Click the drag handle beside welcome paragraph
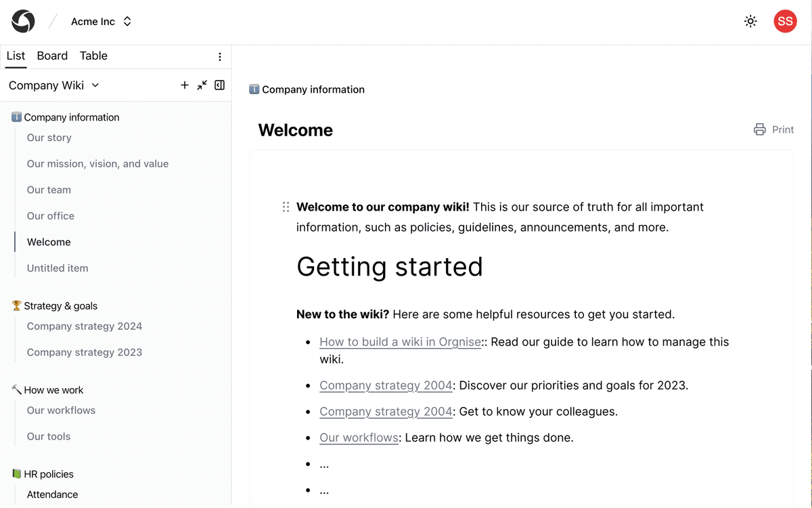 pyautogui.click(x=286, y=207)
